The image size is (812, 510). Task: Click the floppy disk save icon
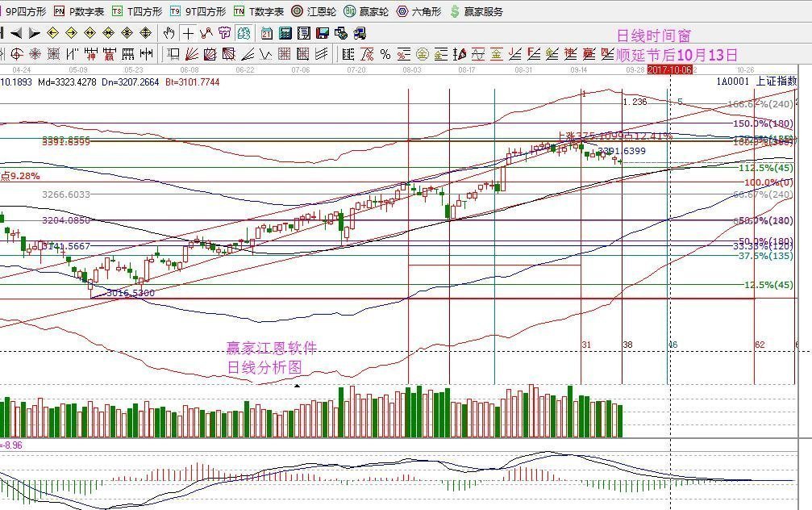(322, 33)
